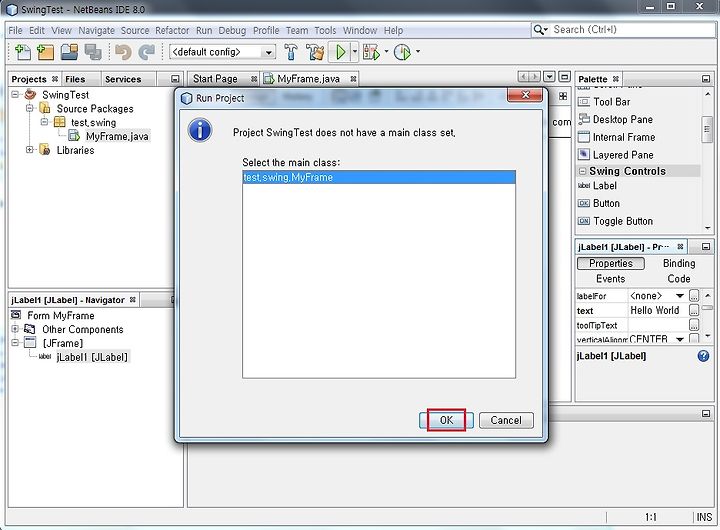The width and height of the screenshot is (720, 530).
Task: Click the ellipsis button for text property
Action: tap(694, 310)
